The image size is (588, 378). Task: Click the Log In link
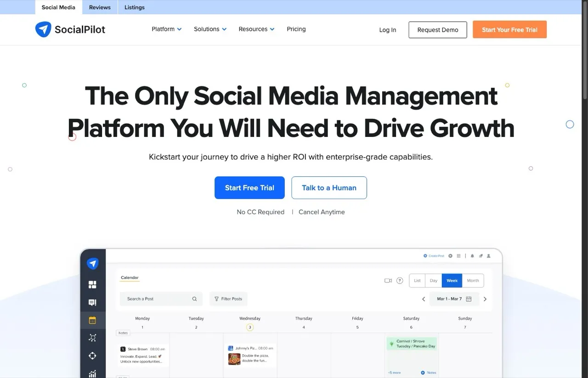pos(388,30)
